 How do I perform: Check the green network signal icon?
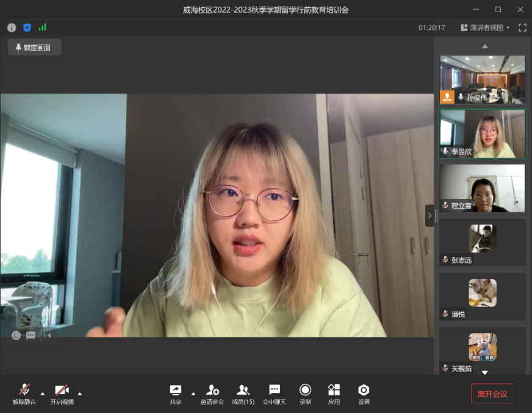43,27
